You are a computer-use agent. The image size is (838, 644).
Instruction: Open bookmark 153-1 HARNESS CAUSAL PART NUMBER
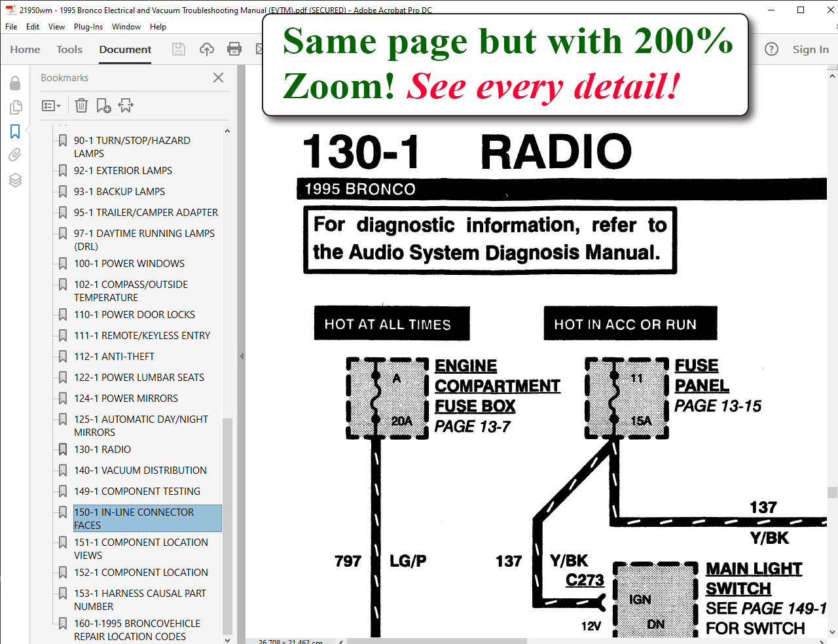coord(139,599)
